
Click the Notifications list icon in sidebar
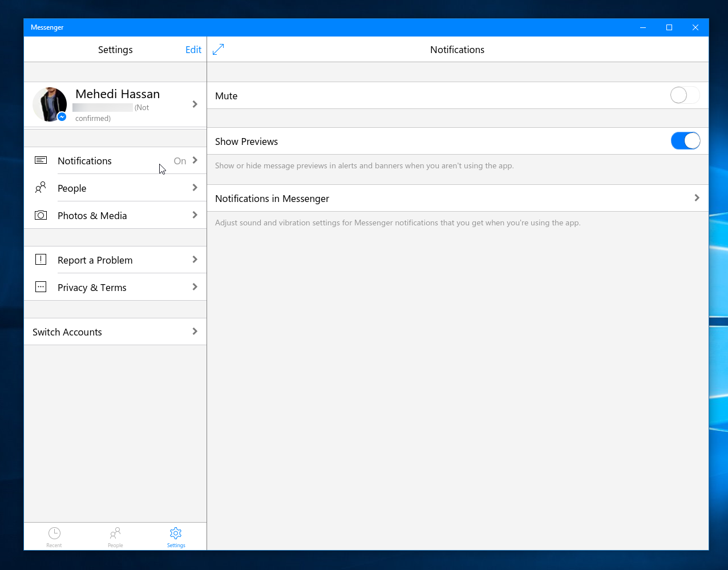click(41, 160)
